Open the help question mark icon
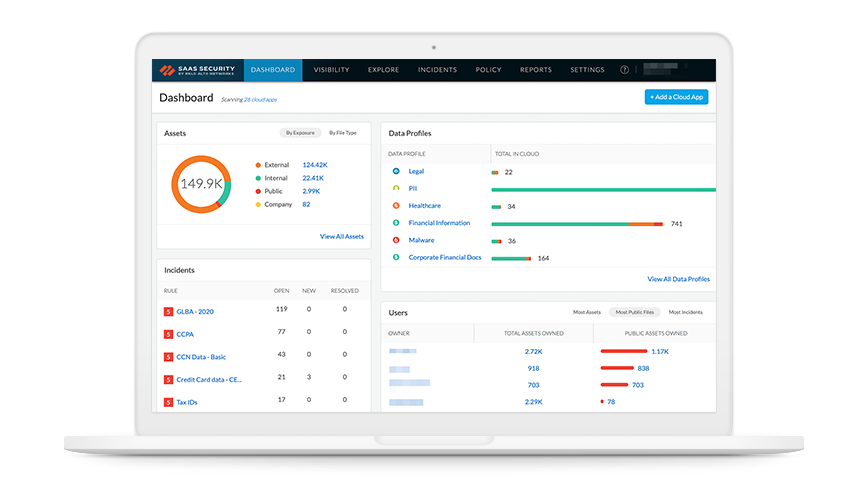868x488 pixels. point(624,70)
